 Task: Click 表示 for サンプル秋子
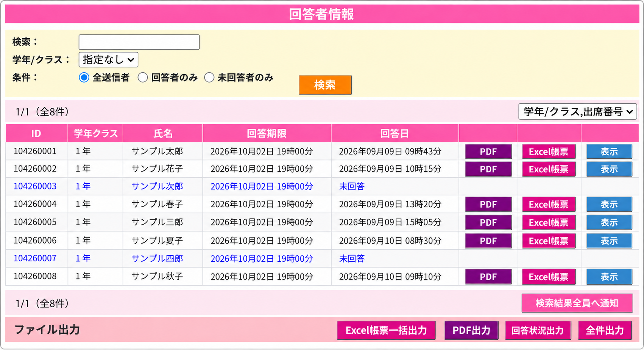pyautogui.click(x=609, y=277)
